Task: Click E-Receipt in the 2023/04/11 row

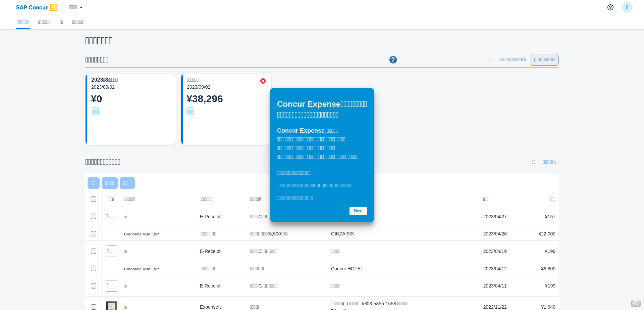Action: pyautogui.click(x=210, y=286)
